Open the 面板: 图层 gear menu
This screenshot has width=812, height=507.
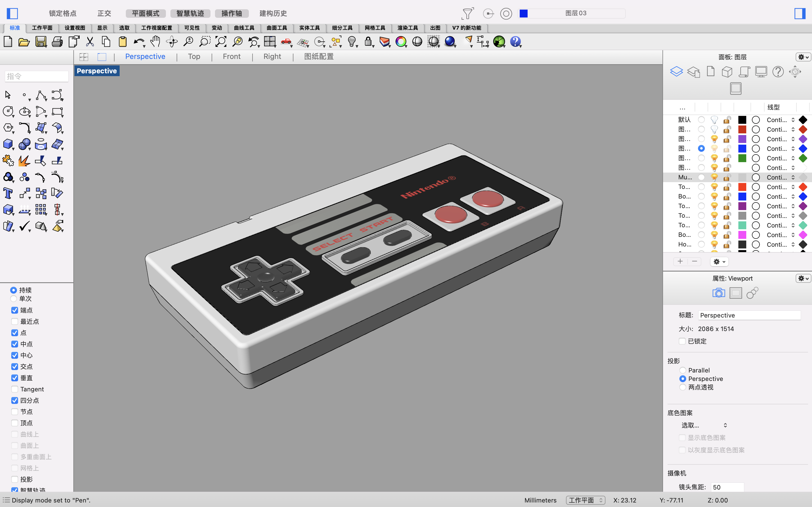[x=803, y=57]
